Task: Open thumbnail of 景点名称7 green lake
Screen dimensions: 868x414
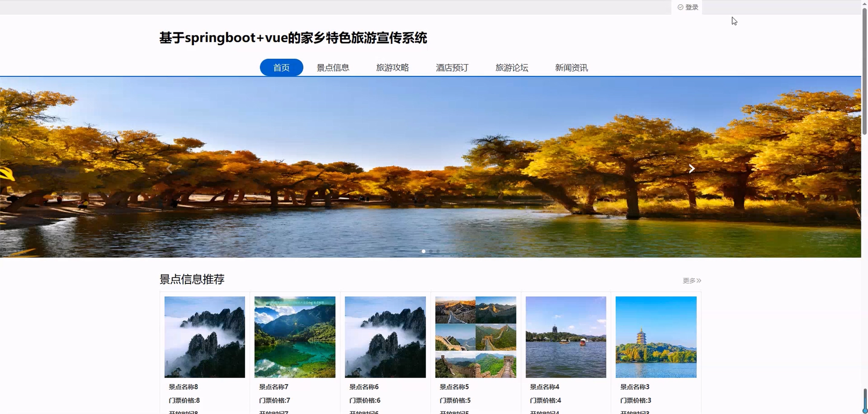Action: coord(295,337)
